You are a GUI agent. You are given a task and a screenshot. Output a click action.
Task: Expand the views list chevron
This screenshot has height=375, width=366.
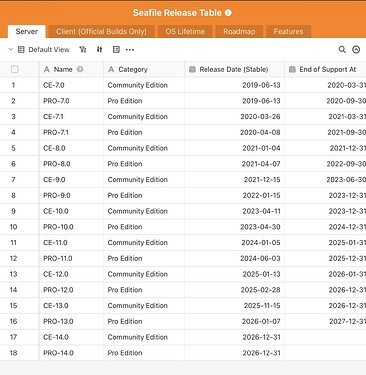tap(10, 49)
